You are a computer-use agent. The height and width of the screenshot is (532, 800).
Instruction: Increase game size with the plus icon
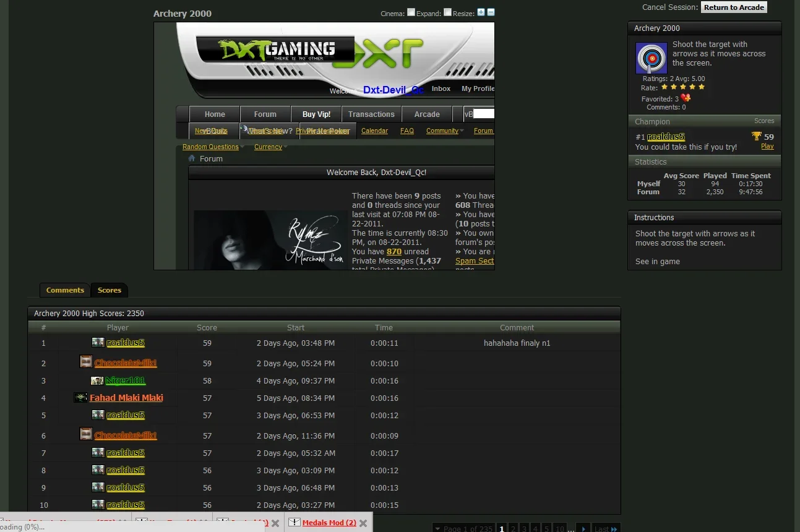point(481,12)
